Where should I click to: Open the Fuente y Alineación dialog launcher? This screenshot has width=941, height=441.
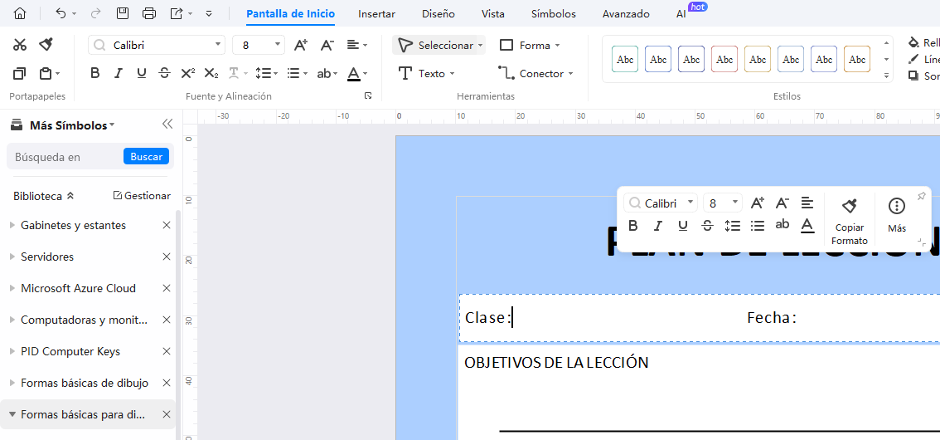pos(368,96)
